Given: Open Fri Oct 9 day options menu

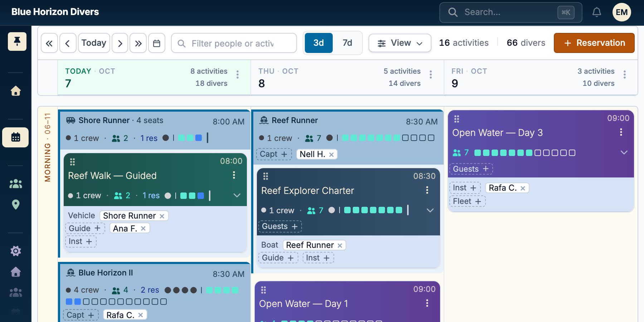Looking at the screenshot, I should coord(625,74).
